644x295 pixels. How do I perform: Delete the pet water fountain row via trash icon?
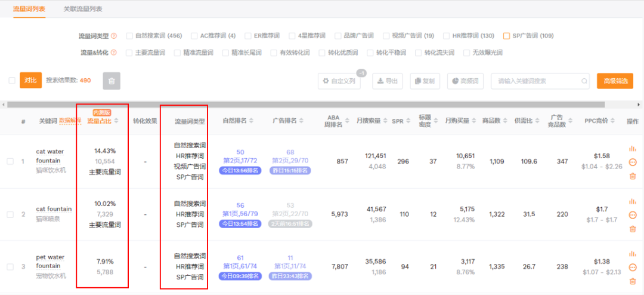pos(633,281)
